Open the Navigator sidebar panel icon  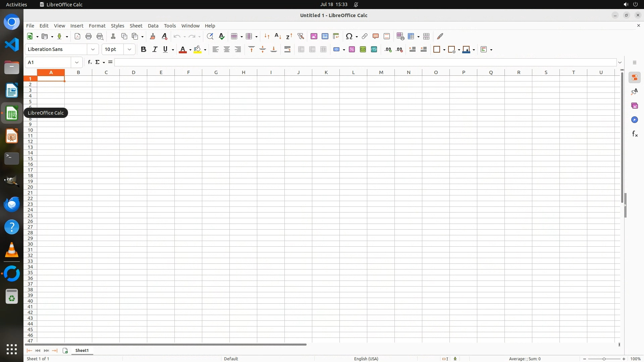(x=635, y=120)
